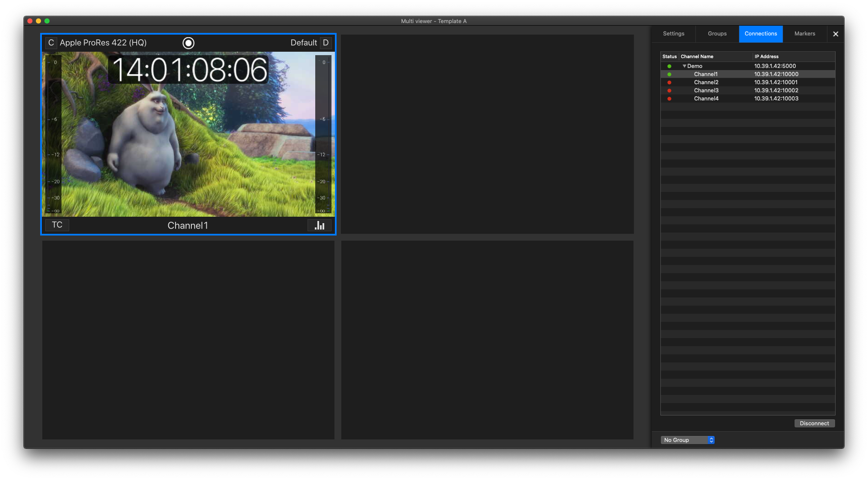Click the IP address 10.39.1.42:10003
Image resolution: width=868 pixels, height=480 pixels.
tap(776, 99)
